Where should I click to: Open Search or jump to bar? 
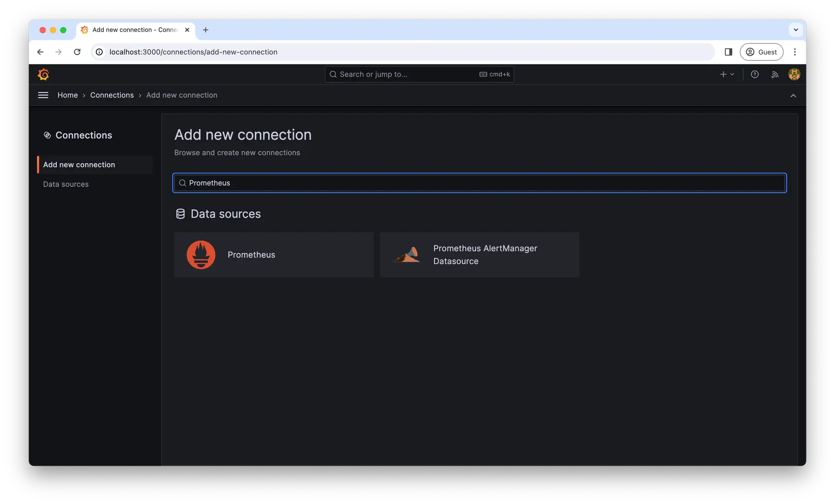419,74
